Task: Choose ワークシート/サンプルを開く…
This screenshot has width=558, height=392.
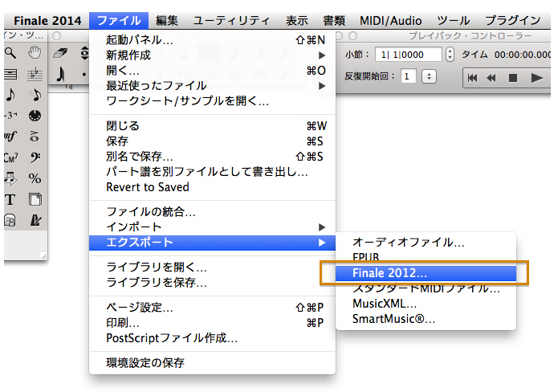Action: click(x=213, y=101)
